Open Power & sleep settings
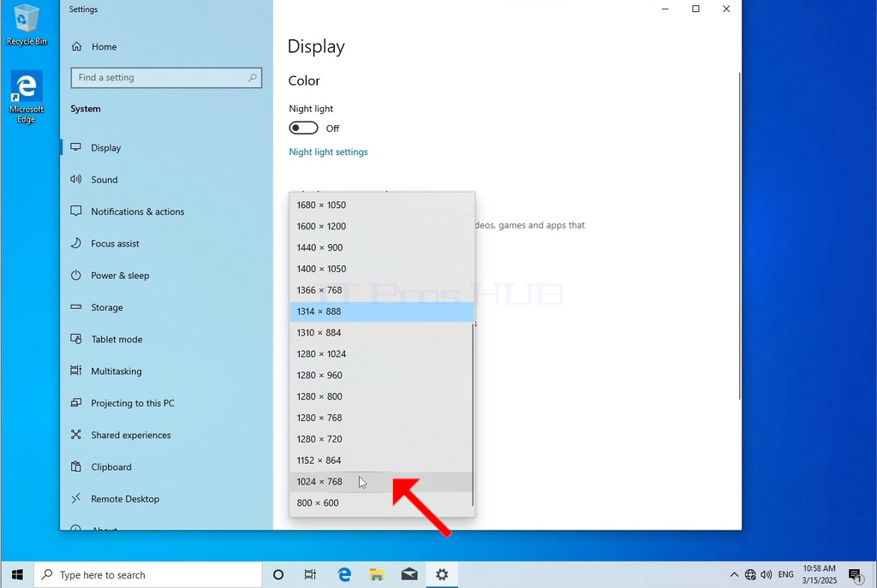This screenshot has width=877, height=588. tap(166, 275)
